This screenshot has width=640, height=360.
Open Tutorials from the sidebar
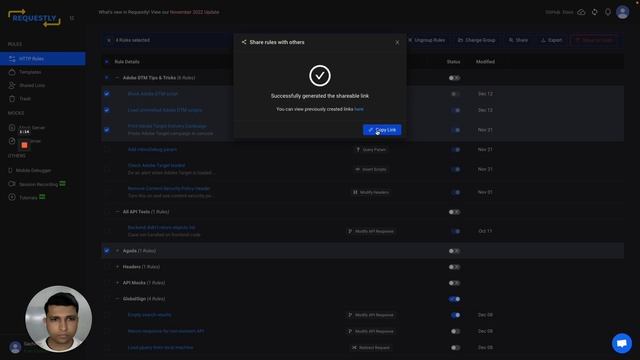tap(28, 198)
